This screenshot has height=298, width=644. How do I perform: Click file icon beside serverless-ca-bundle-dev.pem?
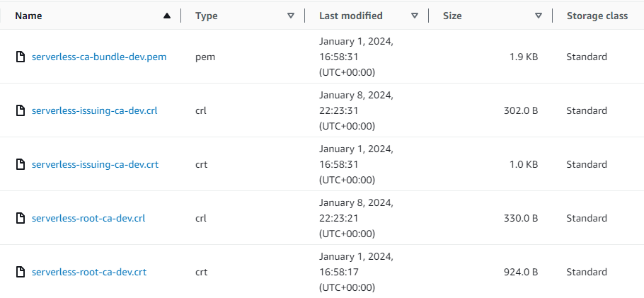click(x=21, y=57)
